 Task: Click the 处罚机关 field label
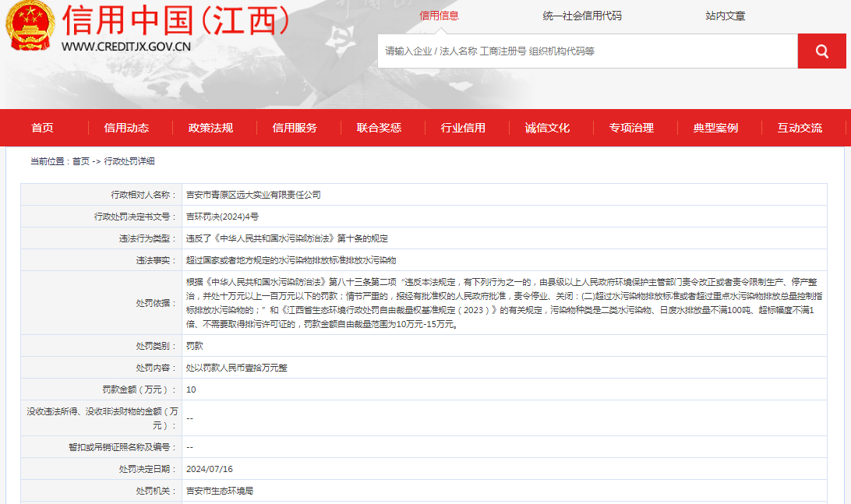[157, 491]
